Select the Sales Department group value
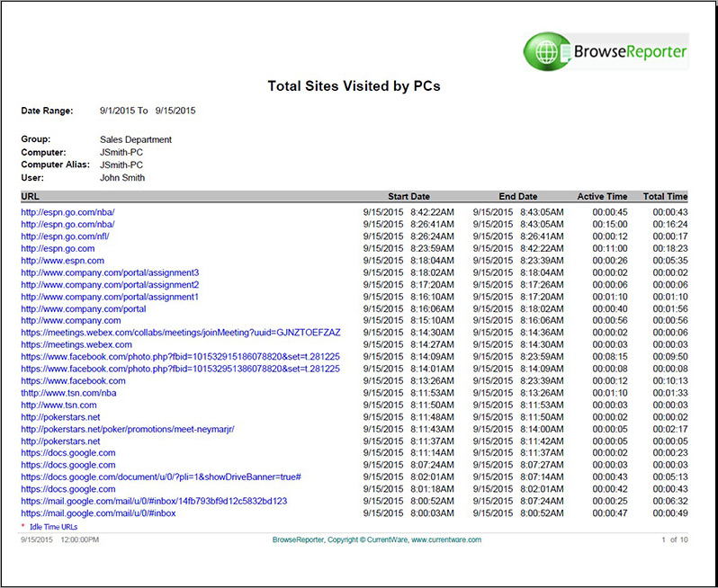Viewport: 718px width, 588px height. coord(136,139)
